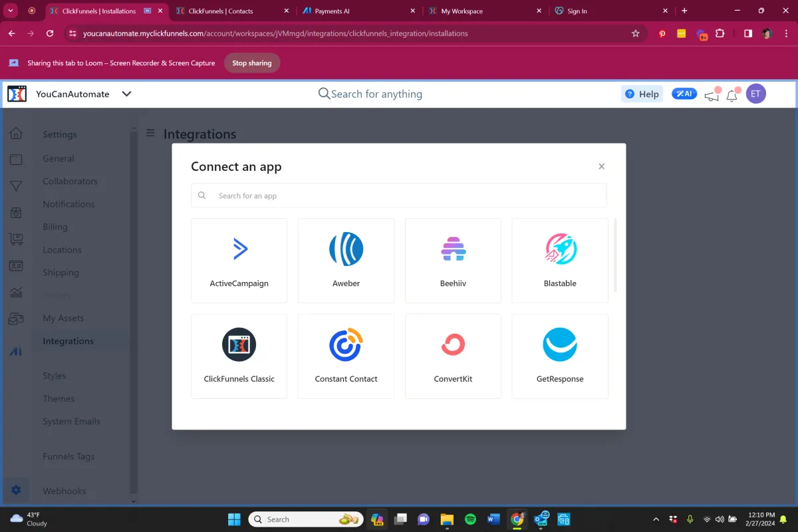
Task: Pick the GetResponse app card
Action: [x=560, y=356]
